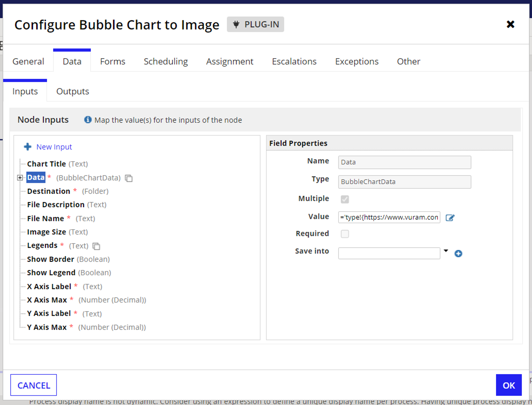The width and height of the screenshot is (532, 405).
Task: Enable the Required checkbox
Action: click(345, 234)
